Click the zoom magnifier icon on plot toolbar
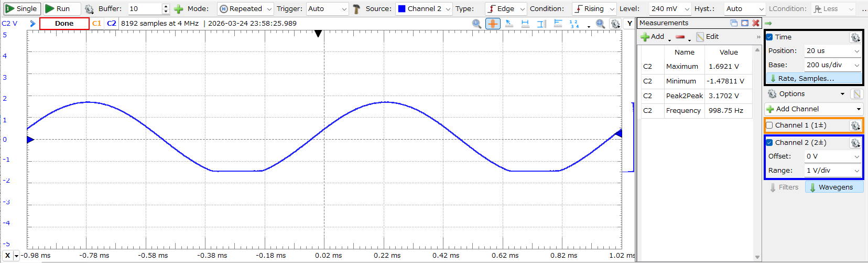Image resolution: width=868 pixels, height=263 pixels. [476, 24]
